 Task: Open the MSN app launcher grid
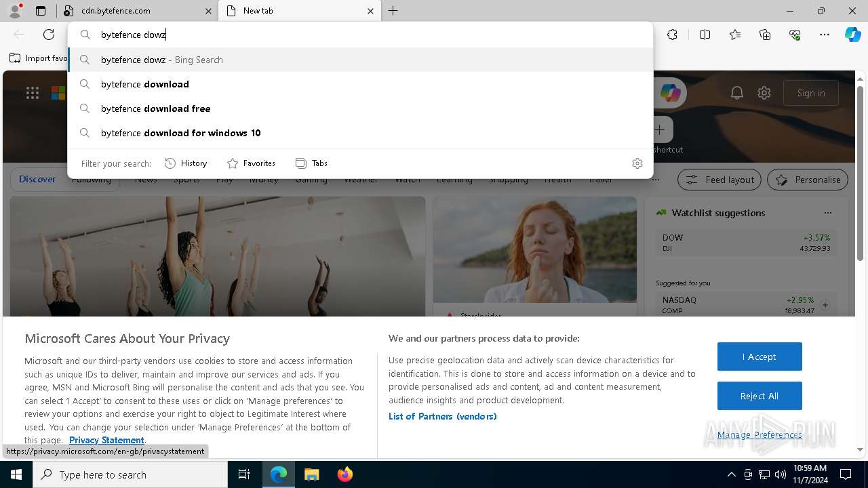coord(33,94)
